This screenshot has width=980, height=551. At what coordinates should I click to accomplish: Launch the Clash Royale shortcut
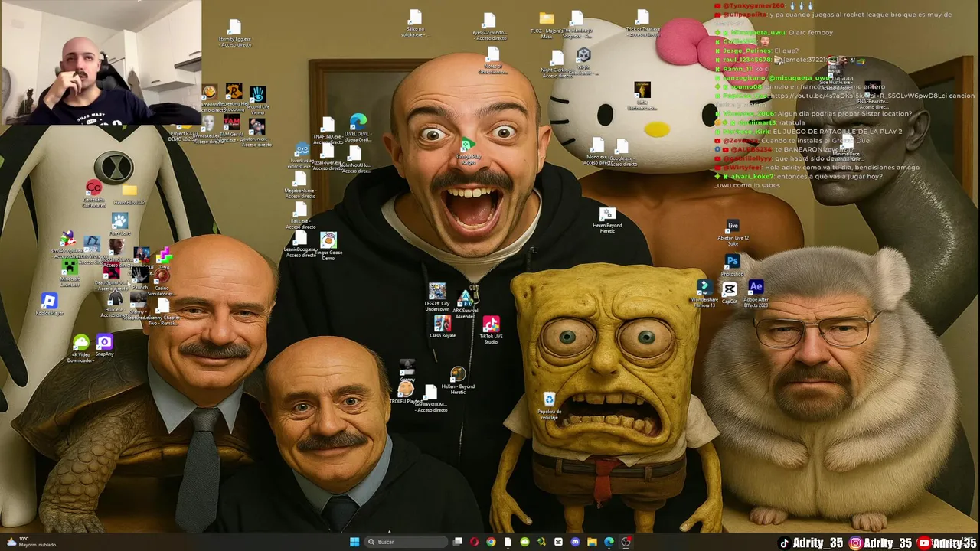tap(443, 327)
